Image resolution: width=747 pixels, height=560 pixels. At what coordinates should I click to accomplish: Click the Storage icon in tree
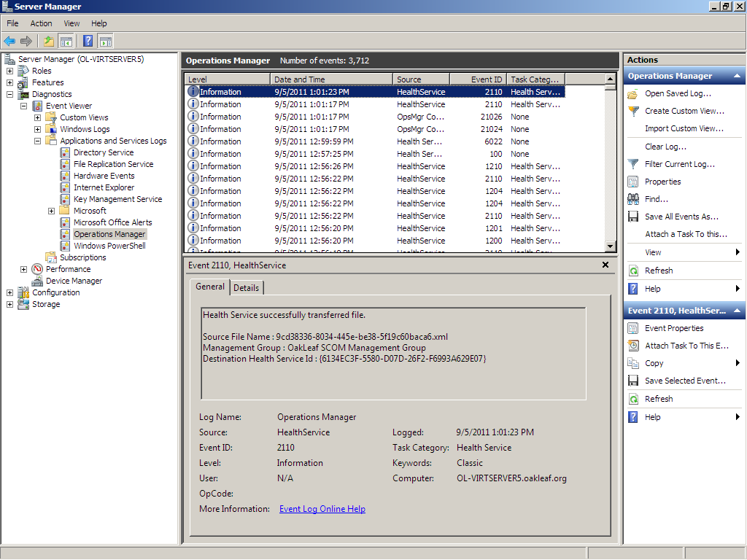23,304
